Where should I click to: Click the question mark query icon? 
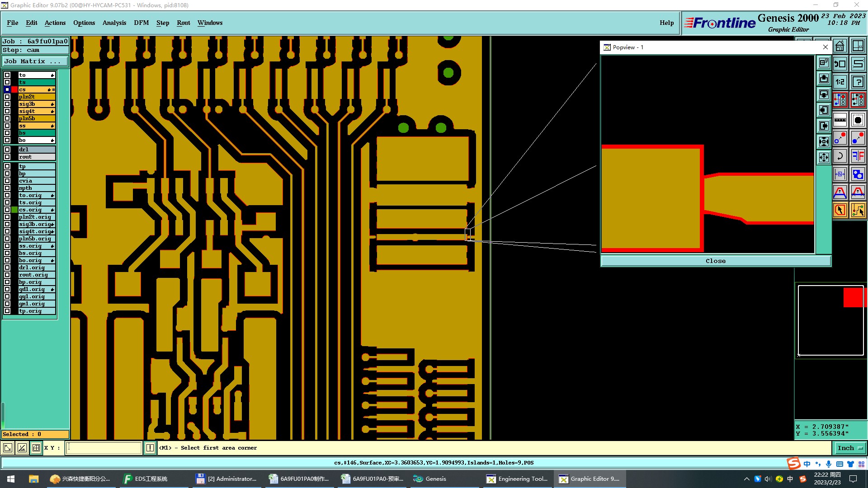pyautogui.click(x=858, y=82)
